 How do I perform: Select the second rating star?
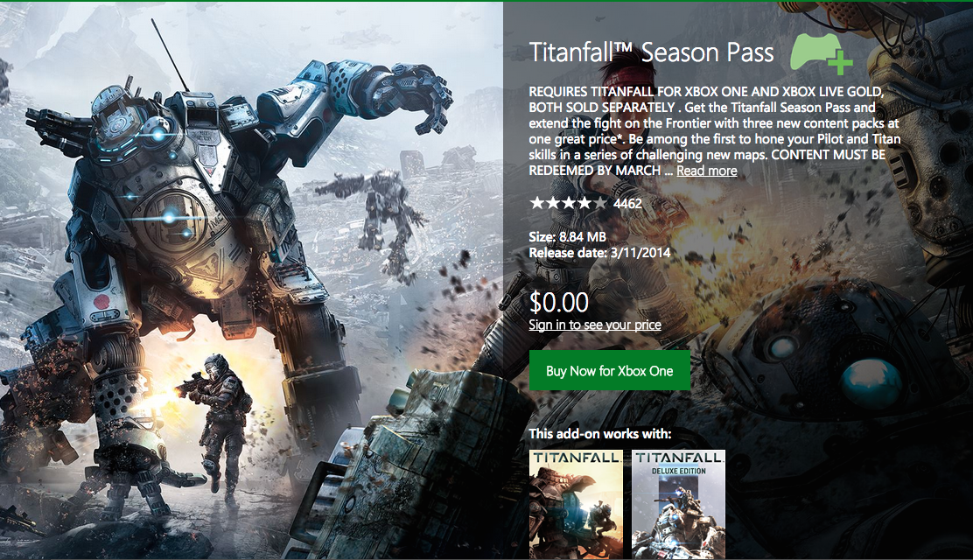click(552, 203)
